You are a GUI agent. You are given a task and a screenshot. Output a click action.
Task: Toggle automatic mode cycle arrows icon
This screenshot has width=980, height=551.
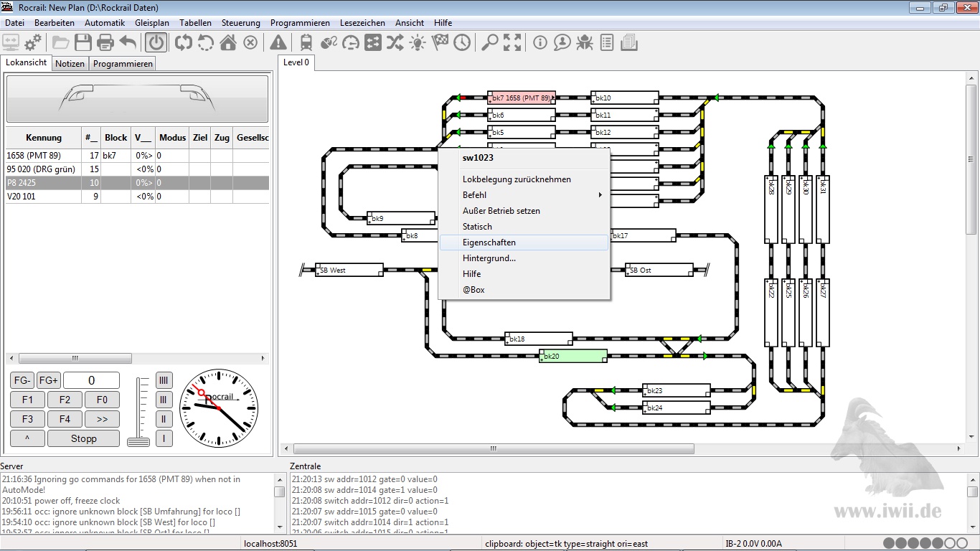[184, 42]
